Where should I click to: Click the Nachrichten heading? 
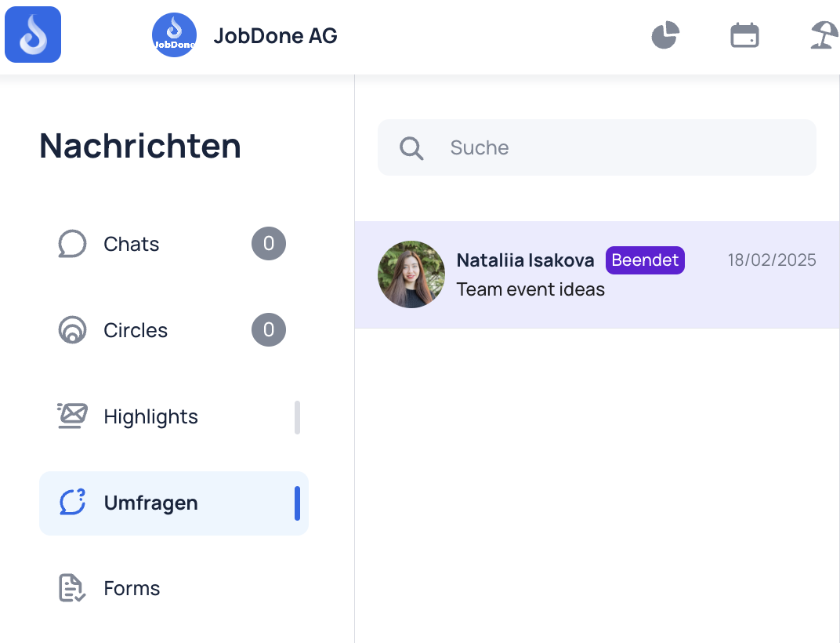point(140,146)
